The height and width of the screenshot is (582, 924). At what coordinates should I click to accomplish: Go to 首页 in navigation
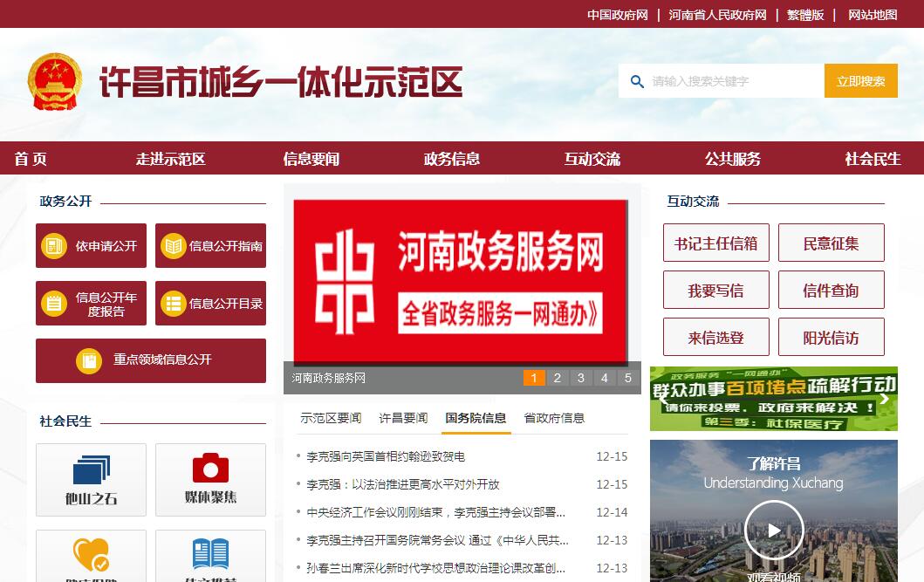pos(31,159)
